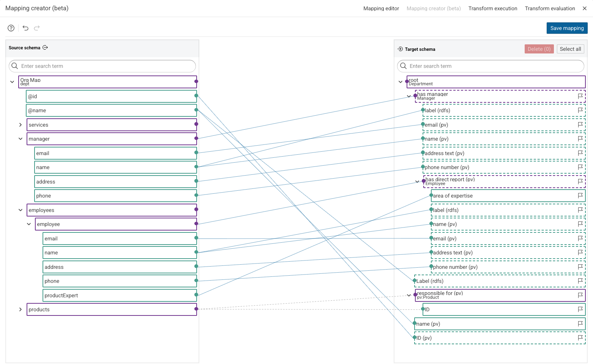Expand the products node
Image resolution: width=593 pixels, height=364 pixels.
[x=21, y=309]
